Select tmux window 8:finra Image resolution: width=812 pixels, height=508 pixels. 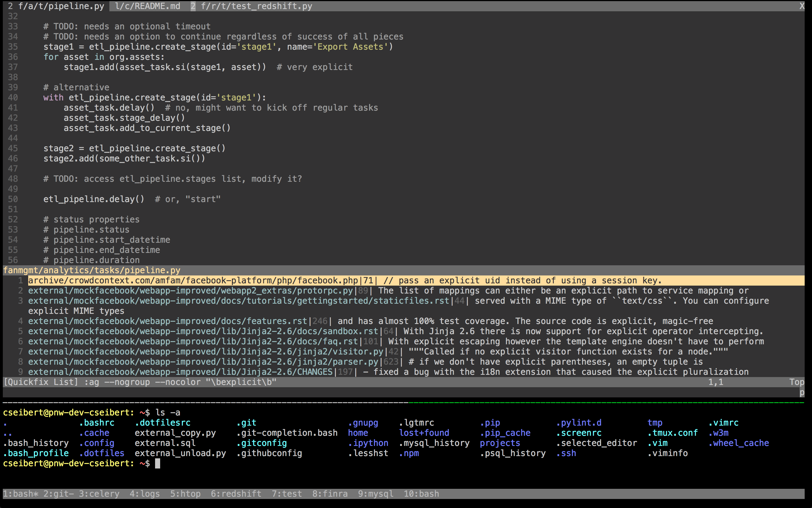click(x=330, y=494)
